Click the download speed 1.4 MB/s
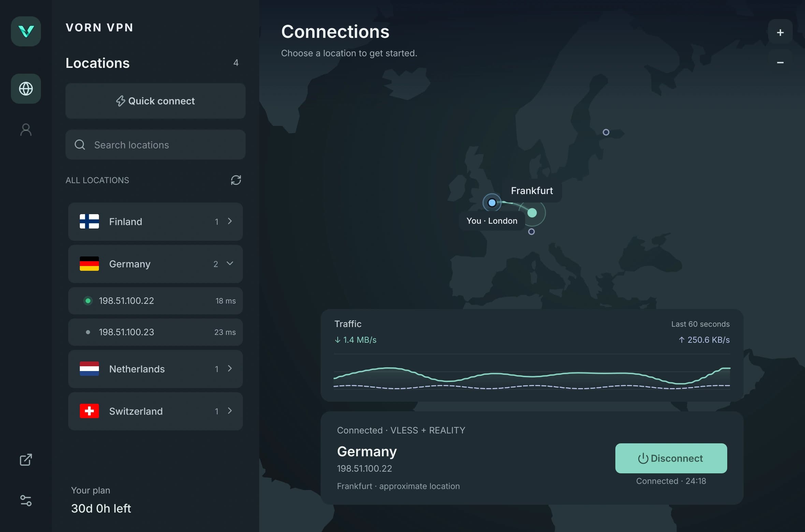Viewport: 805px width, 532px height. [355, 340]
